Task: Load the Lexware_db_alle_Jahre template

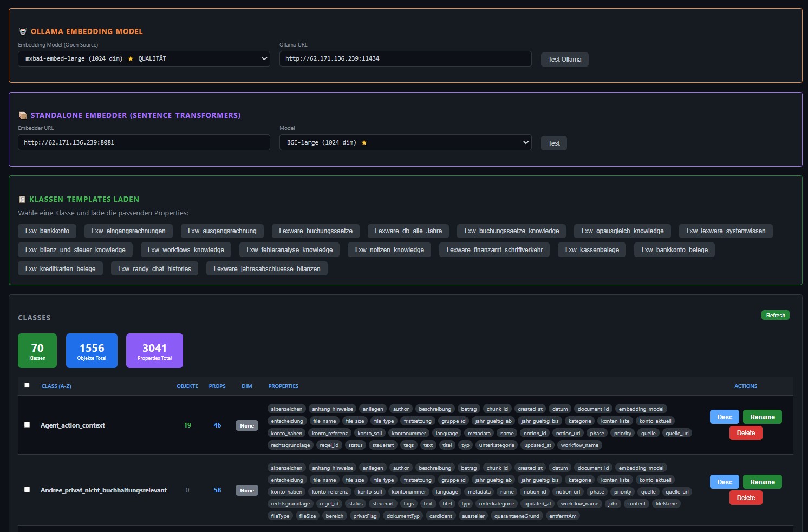Action: (x=408, y=231)
